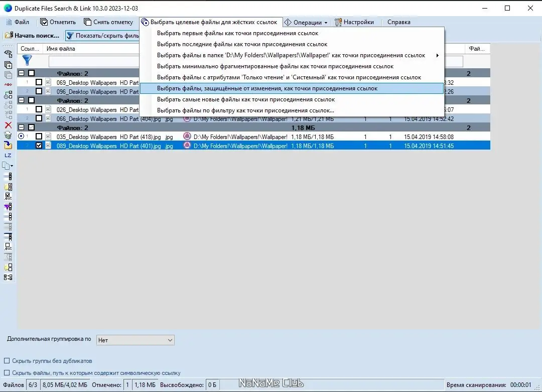Screen dimensions: 542x392
Task: Open the Справка menu
Action: (x=398, y=22)
